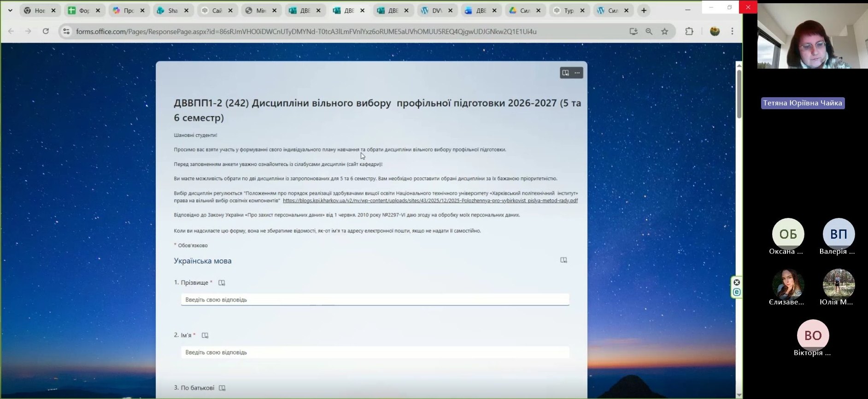The image size is (868, 399).
Task: Reload the forms.office.com page
Action: tap(46, 31)
